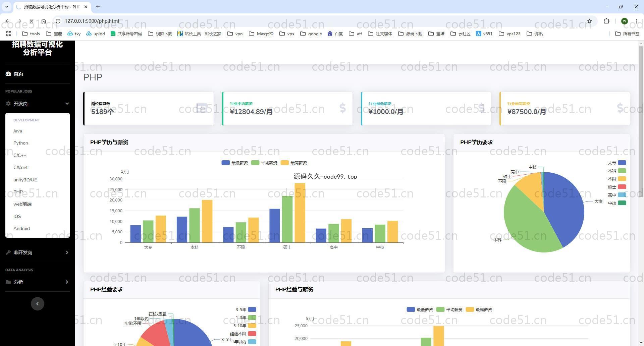This screenshot has height=346, width=644.
Task: Open the 百度 bookmark
Action: 335,34
